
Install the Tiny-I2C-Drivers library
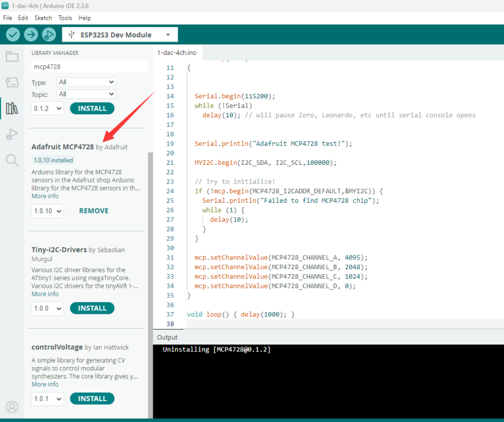pos(92,308)
